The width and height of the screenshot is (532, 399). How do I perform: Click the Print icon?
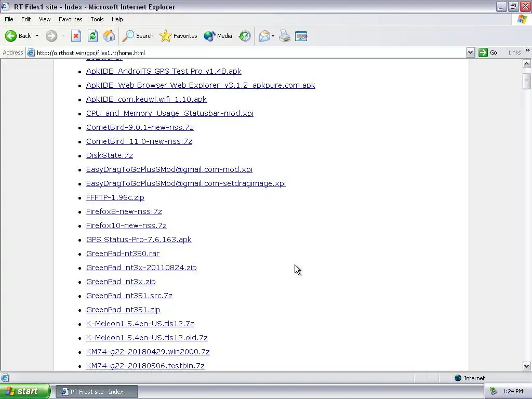click(285, 36)
